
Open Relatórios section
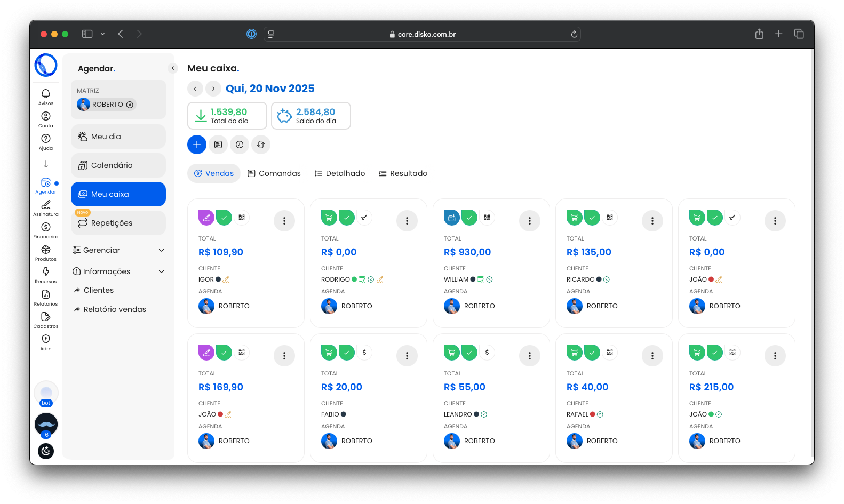46,297
